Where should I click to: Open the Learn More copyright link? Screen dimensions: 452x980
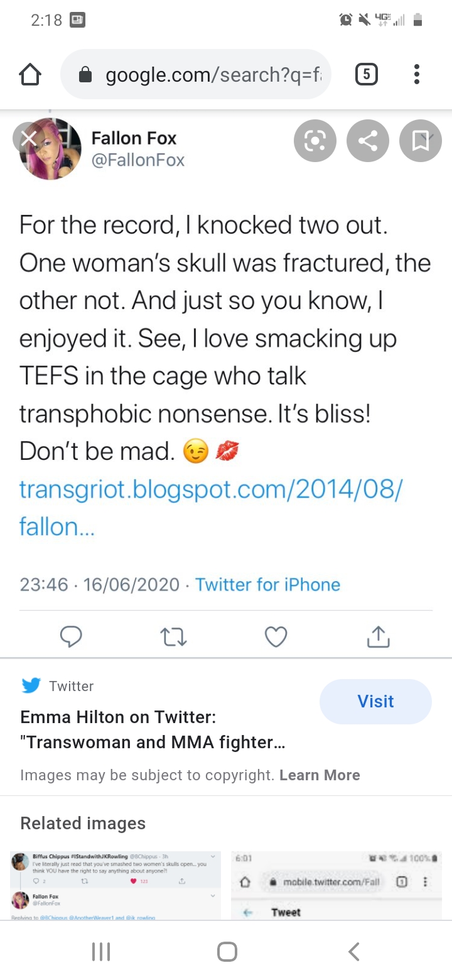point(320,775)
